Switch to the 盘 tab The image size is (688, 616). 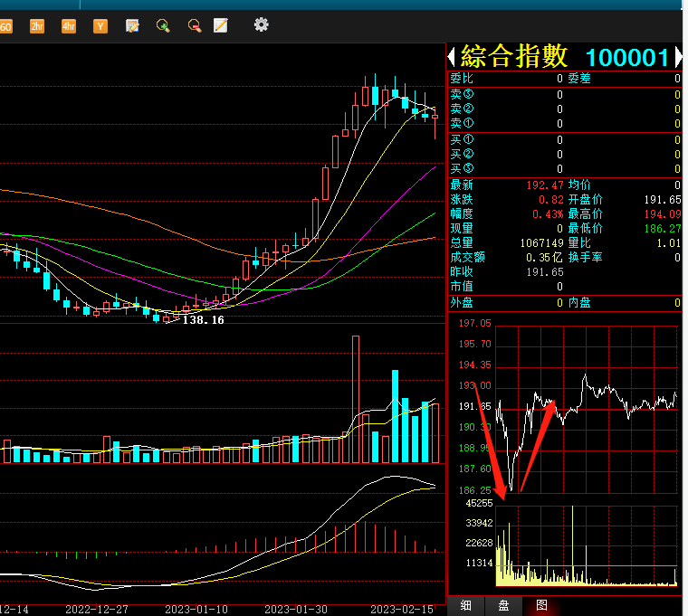tap(503, 605)
